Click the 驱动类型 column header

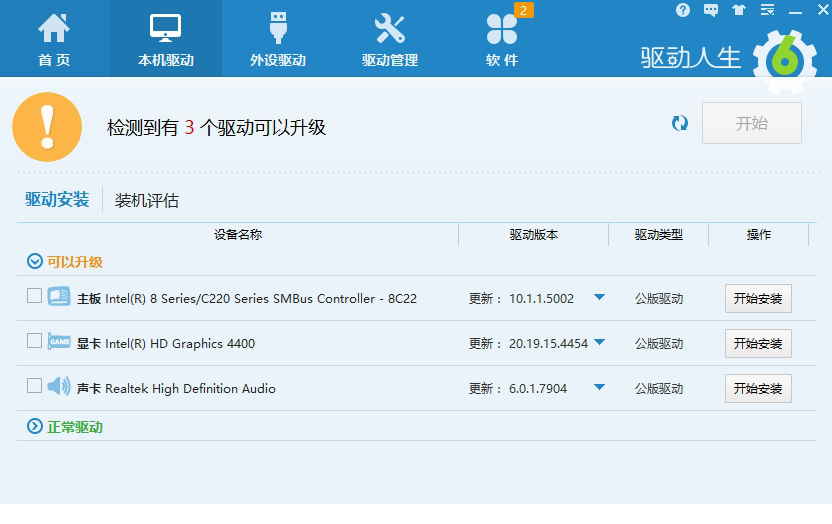coord(658,234)
